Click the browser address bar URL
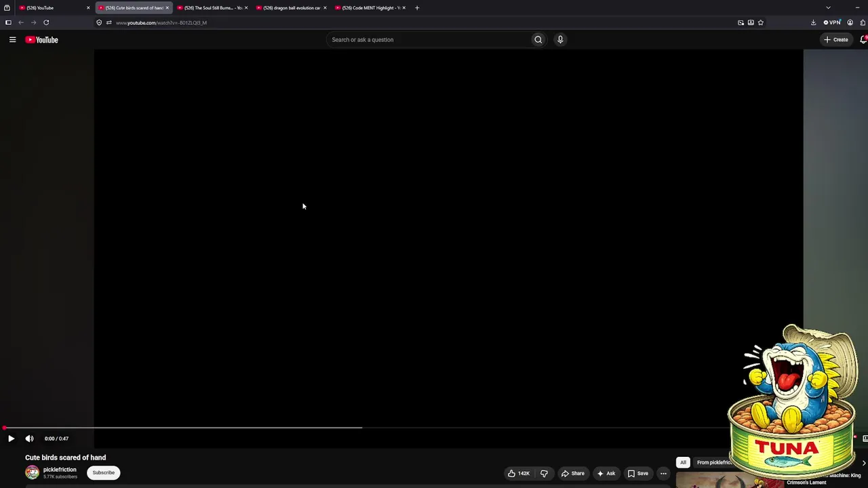 (x=161, y=23)
